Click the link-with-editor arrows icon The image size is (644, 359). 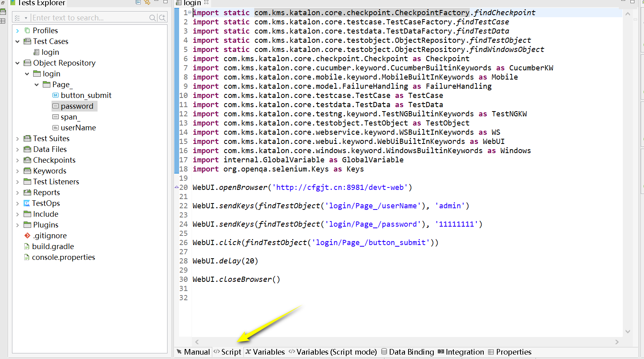(147, 2)
